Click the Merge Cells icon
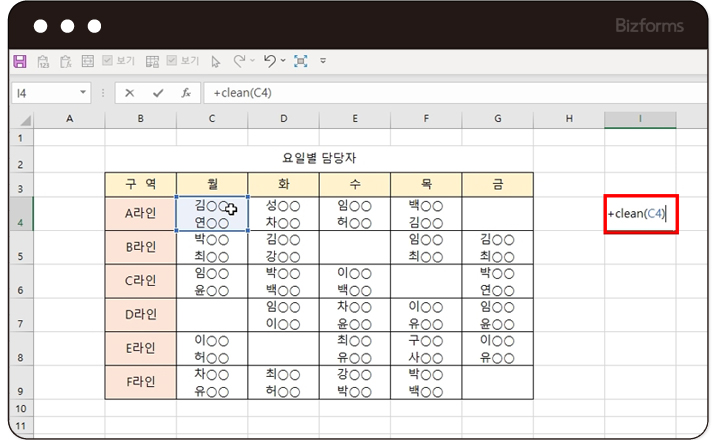 [88, 61]
